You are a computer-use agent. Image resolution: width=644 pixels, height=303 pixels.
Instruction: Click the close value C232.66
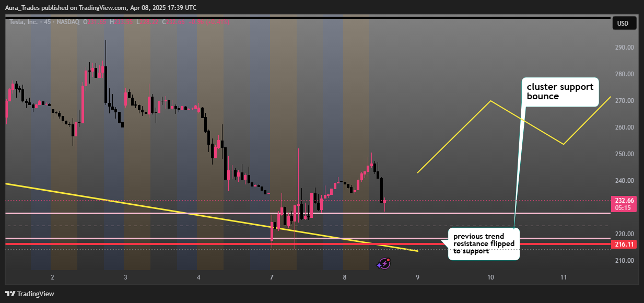173,22
